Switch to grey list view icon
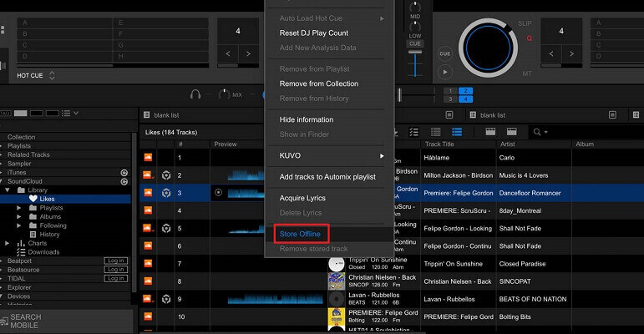Screen dimensions: 644x334 tap(435, 132)
